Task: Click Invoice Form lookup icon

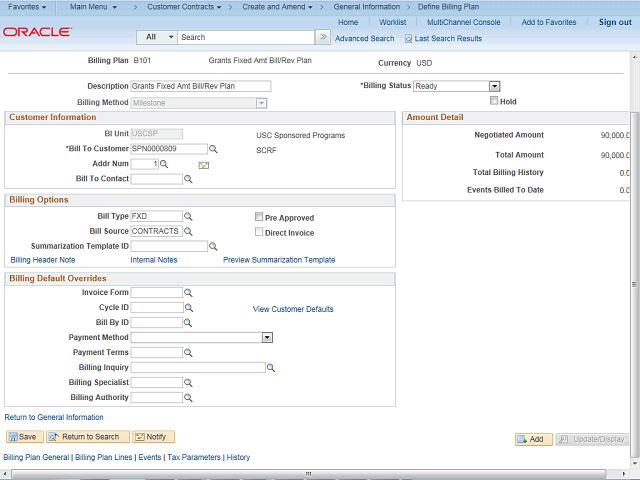Action: pyautogui.click(x=188, y=293)
